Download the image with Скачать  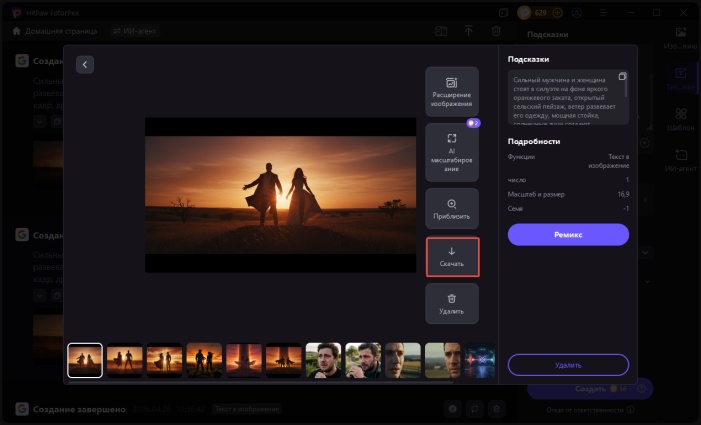[x=452, y=257]
